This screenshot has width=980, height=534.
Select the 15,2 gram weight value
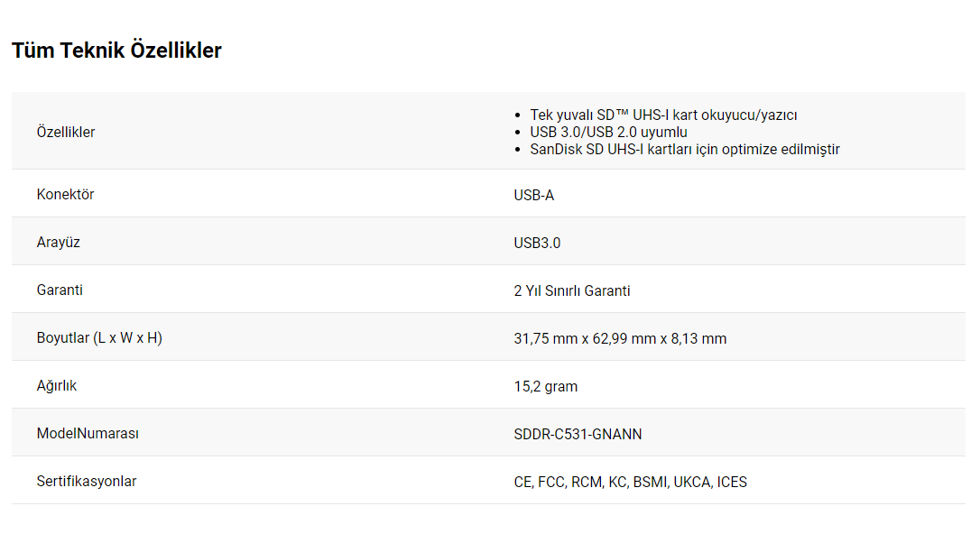546,386
